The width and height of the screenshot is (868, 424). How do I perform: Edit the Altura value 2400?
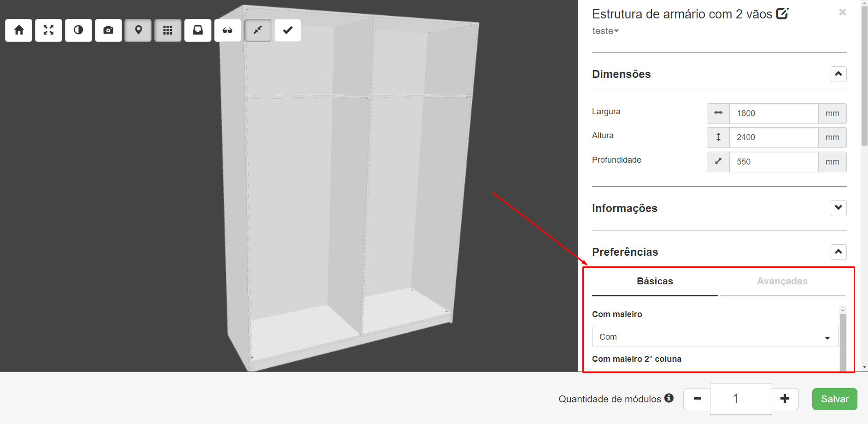(774, 137)
